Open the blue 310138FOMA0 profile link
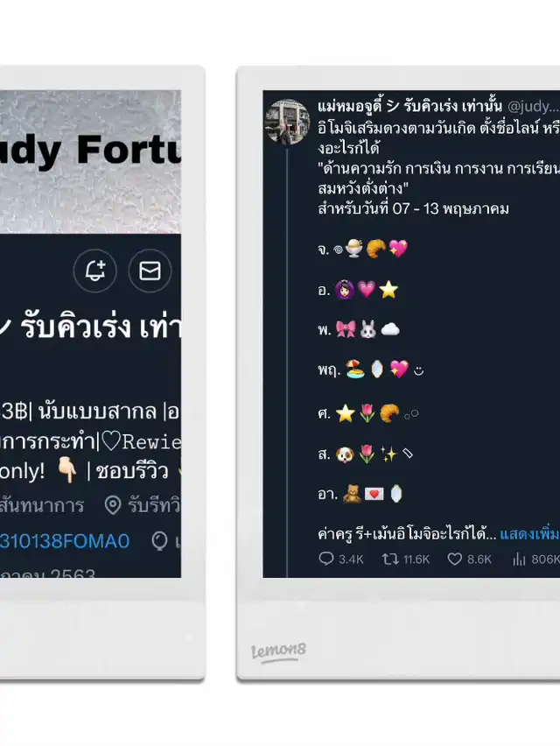 [x=65, y=541]
